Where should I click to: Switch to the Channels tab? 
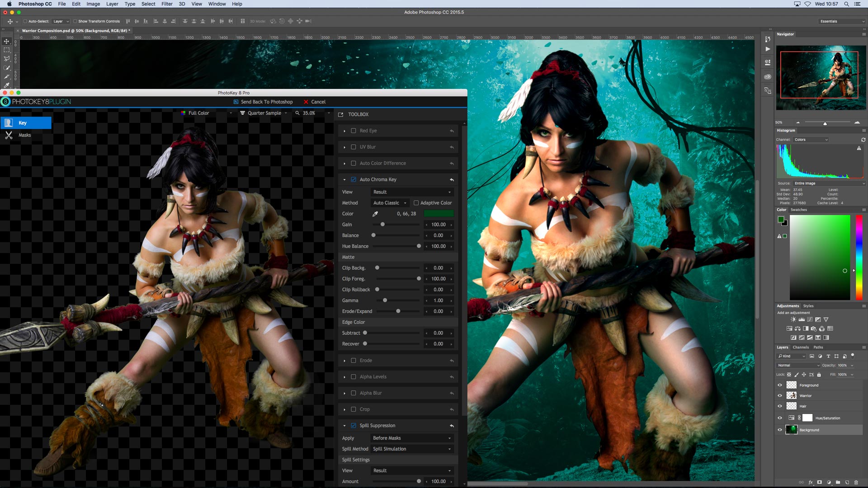click(801, 347)
